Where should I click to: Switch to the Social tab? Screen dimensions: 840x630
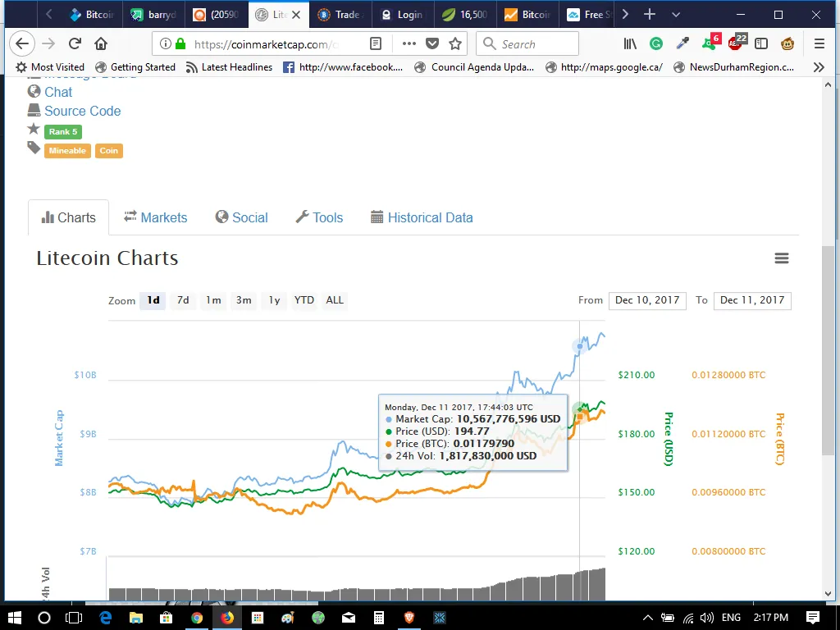pos(242,217)
